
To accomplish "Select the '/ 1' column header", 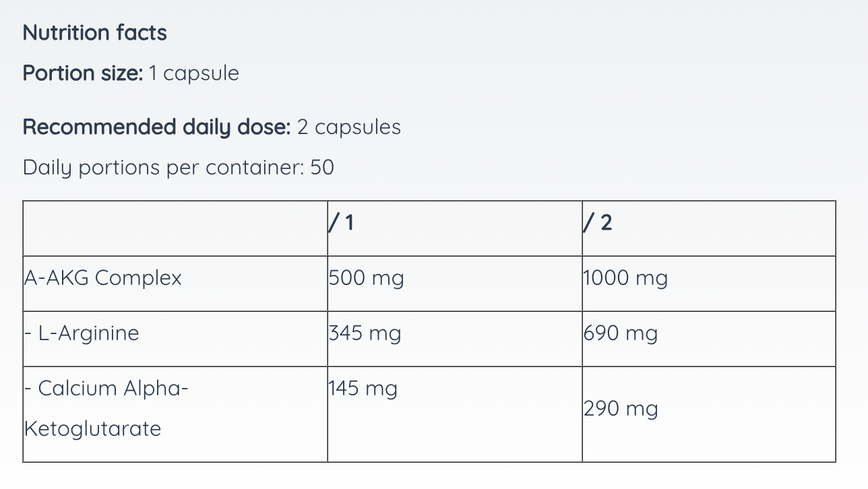I will click(x=341, y=223).
